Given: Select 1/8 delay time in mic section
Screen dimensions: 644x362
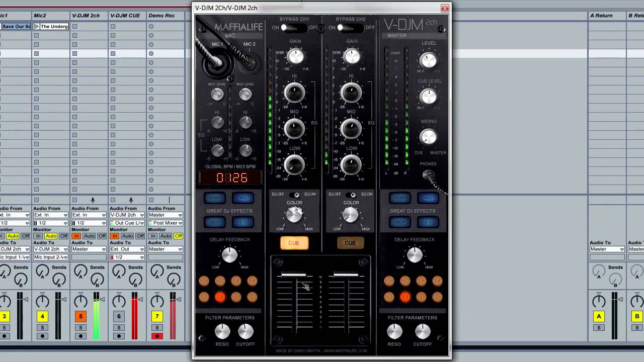Looking at the screenshot, I should pos(236,281).
